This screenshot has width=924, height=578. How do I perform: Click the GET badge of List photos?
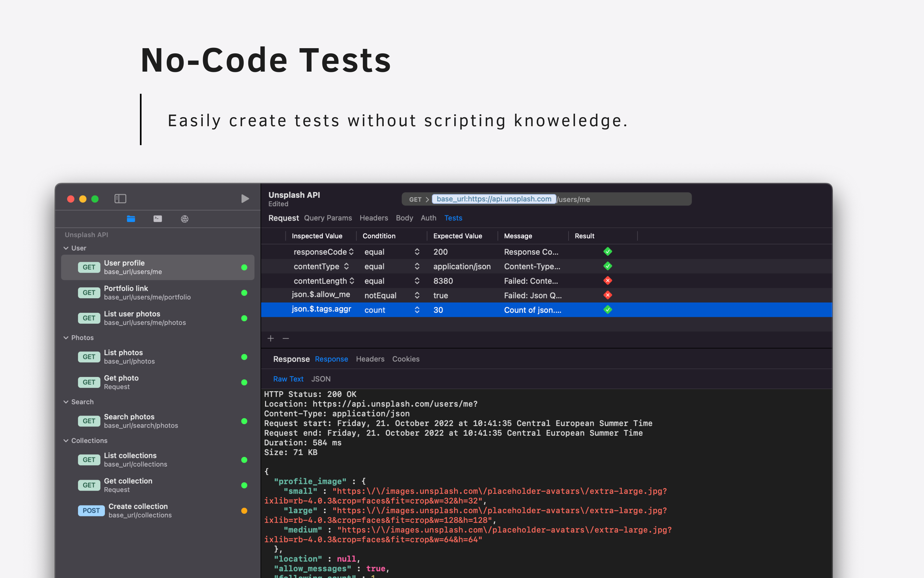(89, 357)
